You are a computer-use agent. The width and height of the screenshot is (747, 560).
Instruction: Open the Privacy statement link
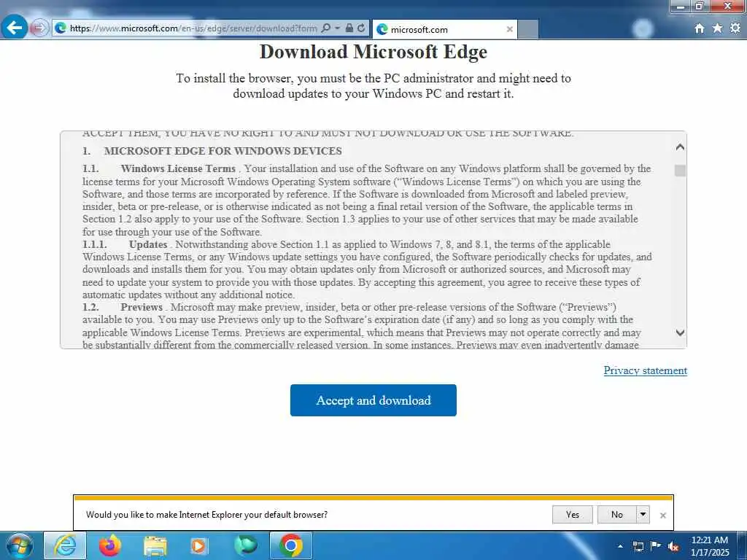pyautogui.click(x=645, y=370)
